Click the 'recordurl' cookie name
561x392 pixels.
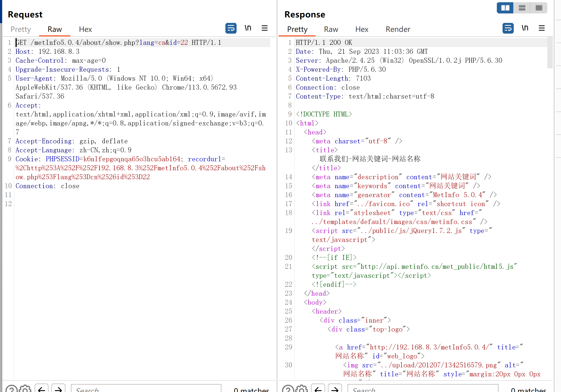coord(204,159)
